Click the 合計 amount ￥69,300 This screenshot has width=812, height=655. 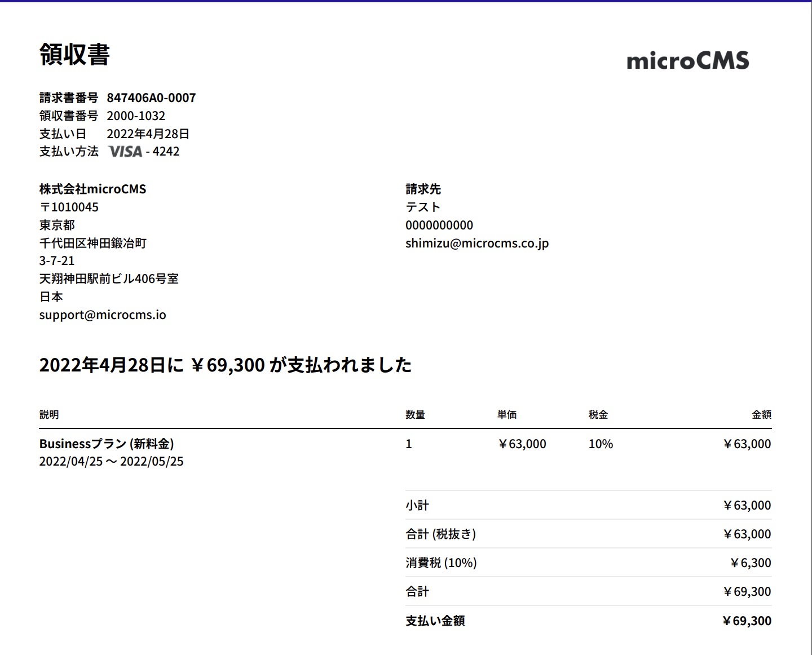click(x=747, y=592)
